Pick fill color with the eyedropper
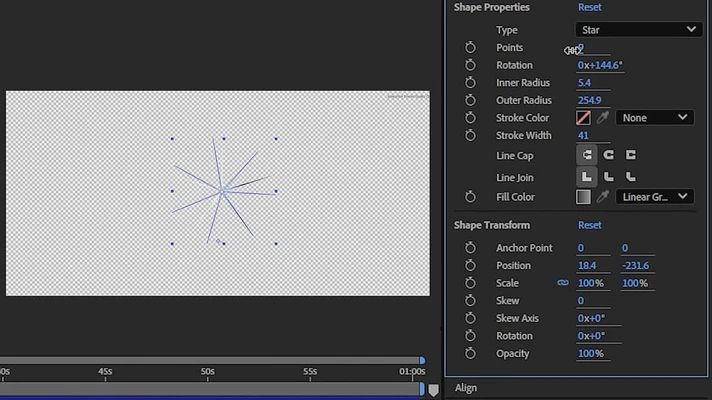 (x=603, y=197)
